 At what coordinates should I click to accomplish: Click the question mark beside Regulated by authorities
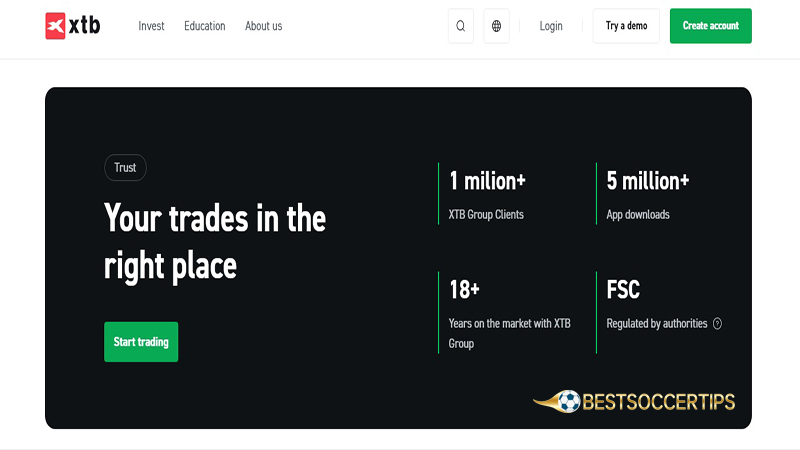tap(717, 323)
